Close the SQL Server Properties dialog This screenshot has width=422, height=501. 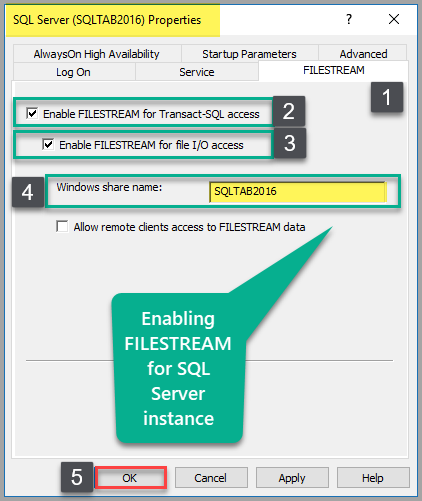pyautogui.click(x=394, y=19)
